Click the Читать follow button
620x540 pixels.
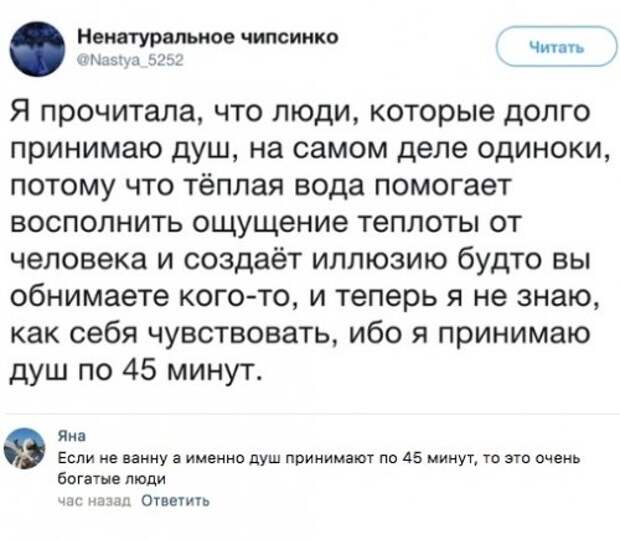point(557,47)
